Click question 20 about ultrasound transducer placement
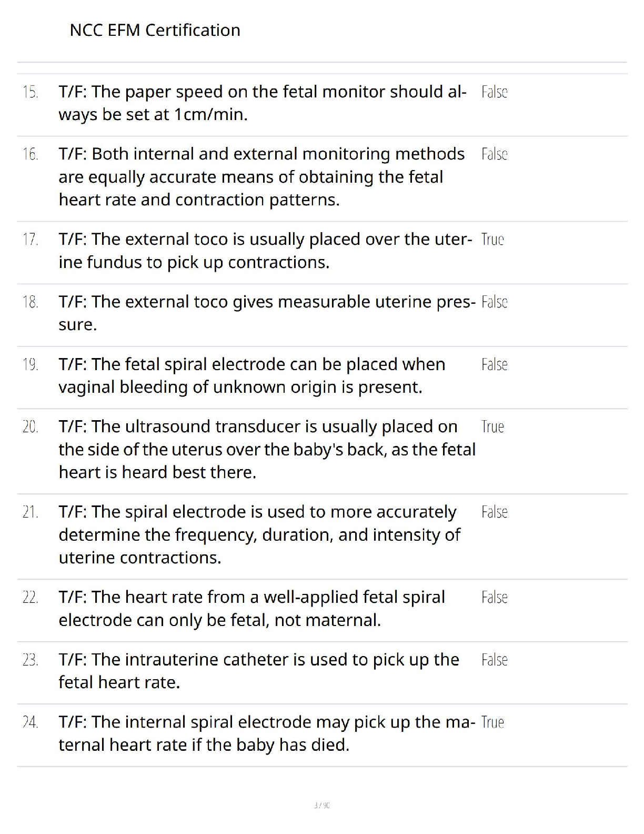 pos(267,449)
